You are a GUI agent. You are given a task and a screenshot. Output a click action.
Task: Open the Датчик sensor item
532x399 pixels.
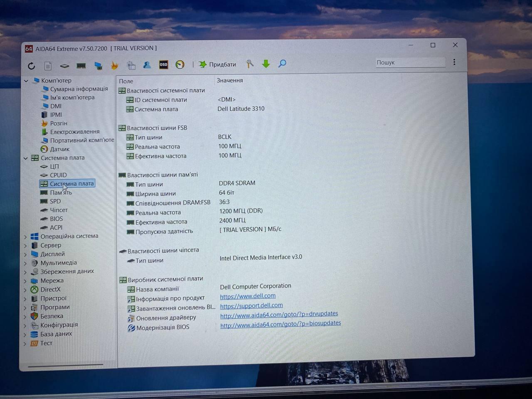point(60,149)
